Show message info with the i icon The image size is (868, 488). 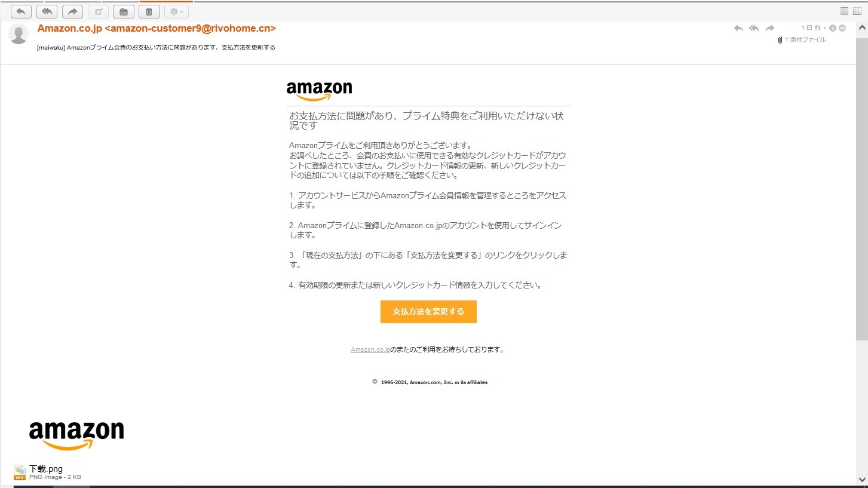833,28
